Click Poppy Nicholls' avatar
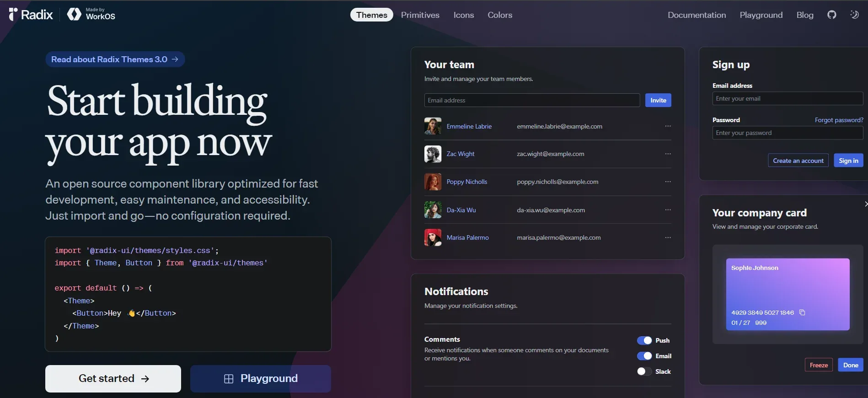Image resolution: width=868 pixels, height=398 pixels. (x=433, y=182)
